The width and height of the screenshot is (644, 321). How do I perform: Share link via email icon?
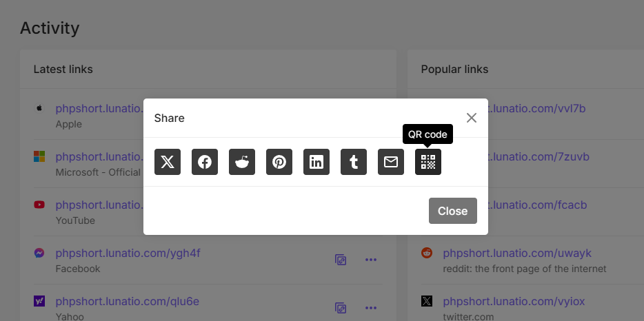pos(391,162)
